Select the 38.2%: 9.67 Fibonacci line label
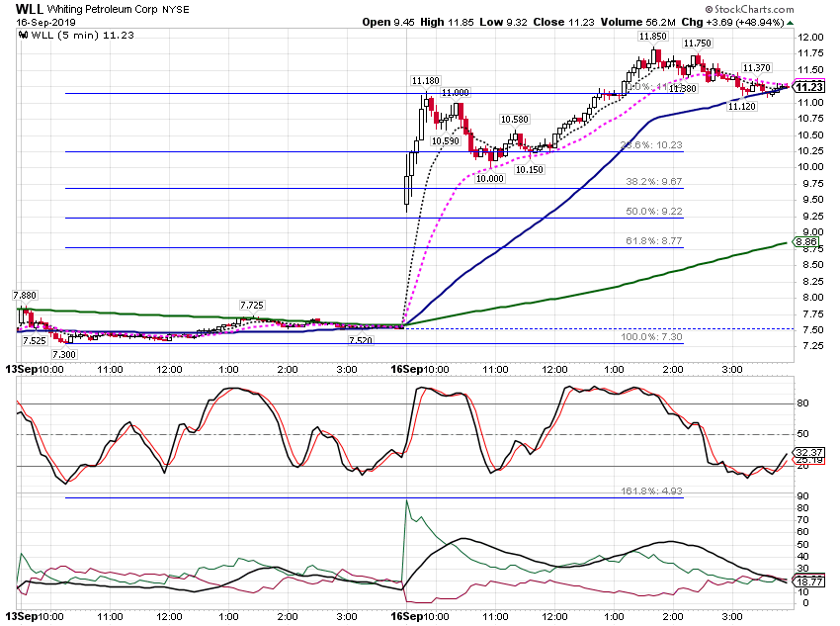 pyautogui.click(x=653, y=182)
